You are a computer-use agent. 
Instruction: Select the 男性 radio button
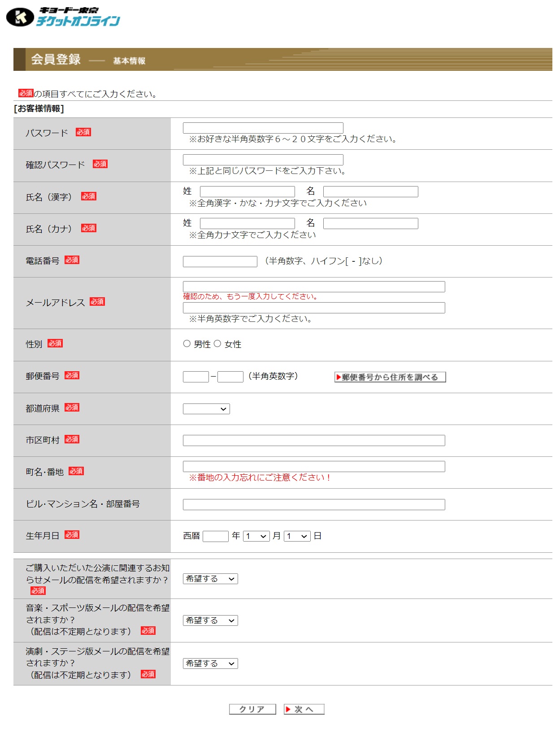[x=187, y=344]
